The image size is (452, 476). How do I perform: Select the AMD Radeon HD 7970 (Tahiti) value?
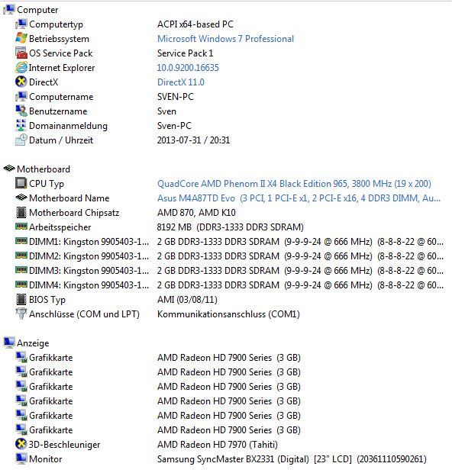tap(218, 445)
